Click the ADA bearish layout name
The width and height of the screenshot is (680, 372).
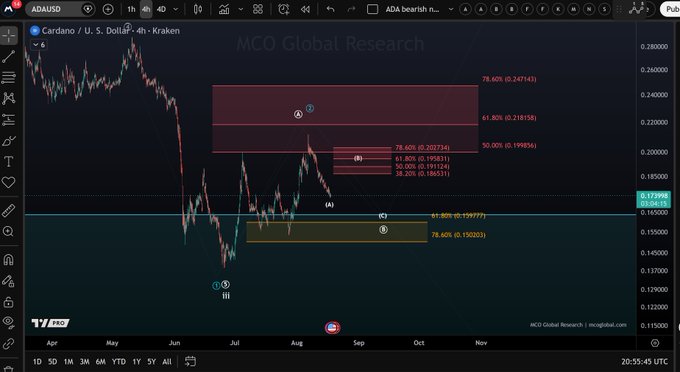(412, 9)
